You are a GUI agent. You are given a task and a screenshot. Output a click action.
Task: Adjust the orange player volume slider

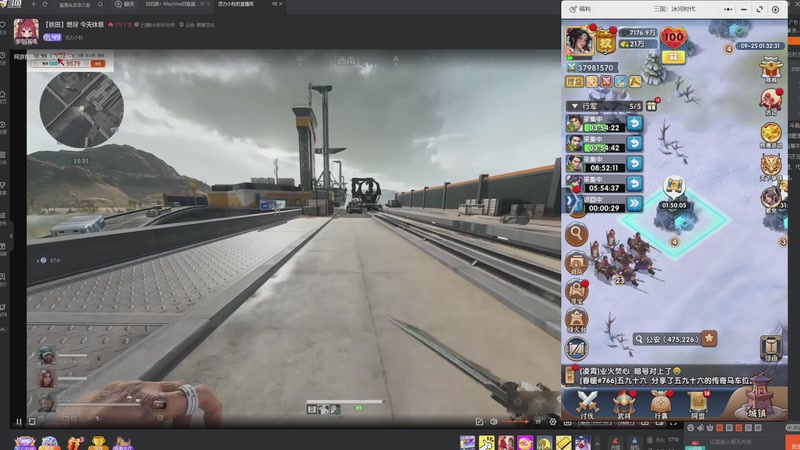[515, 421]
